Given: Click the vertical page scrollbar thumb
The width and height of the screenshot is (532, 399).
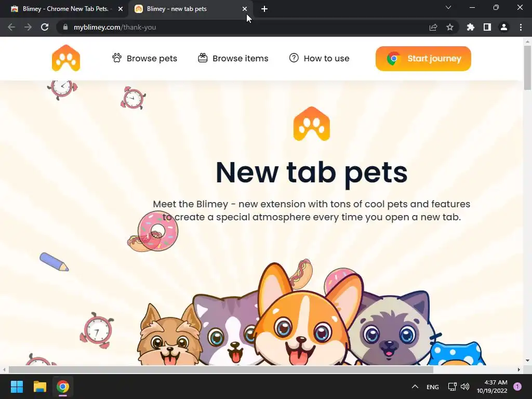Looking at the screenshot, I should tap(527, 68).
